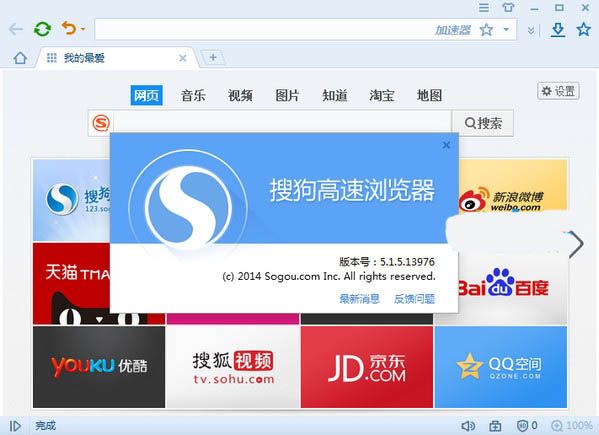Open the 反馈问题 link

pos(414,299)
